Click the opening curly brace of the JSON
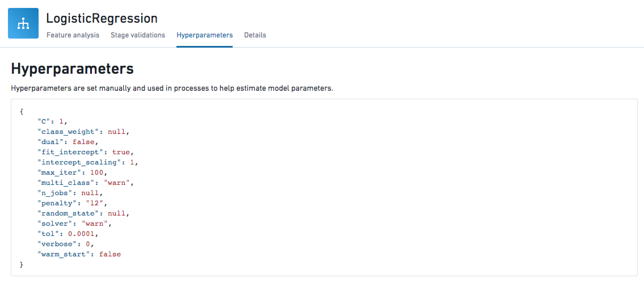644x287 pixels. [x=22, y=111]
